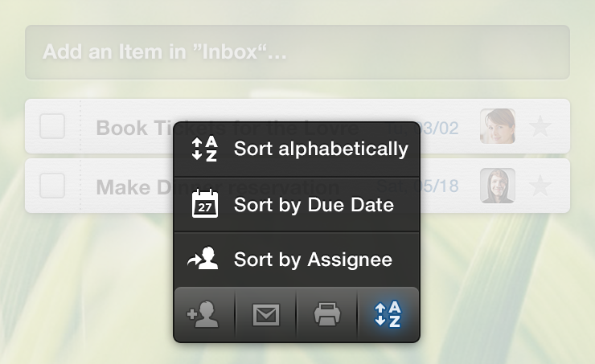Choose Sort alphabetically from the menu

pos(320,149)
